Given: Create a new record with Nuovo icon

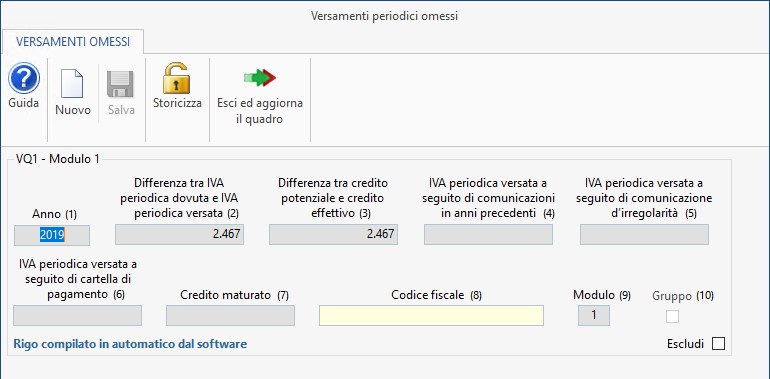Looking at the screenshot, I should [x=72, y=84].
